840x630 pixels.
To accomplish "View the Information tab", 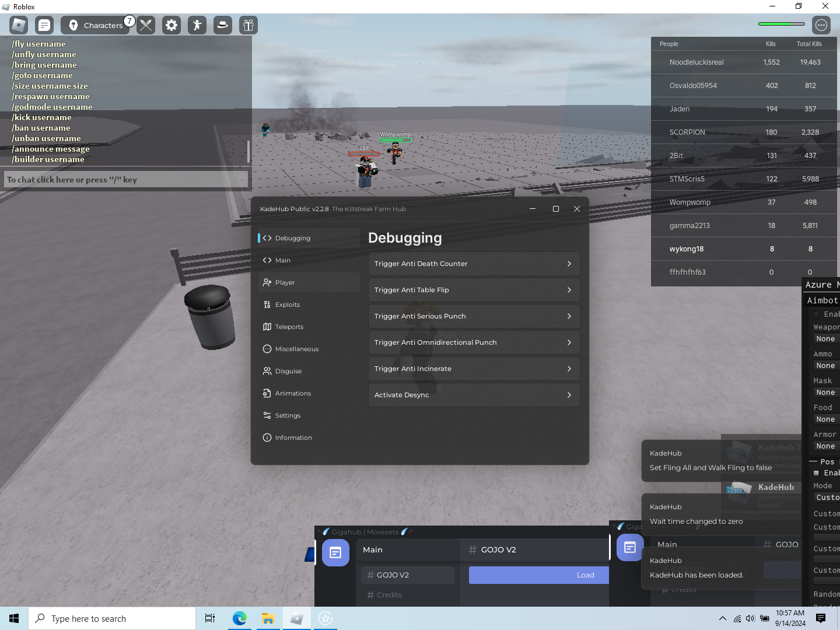I will [309, 437].
